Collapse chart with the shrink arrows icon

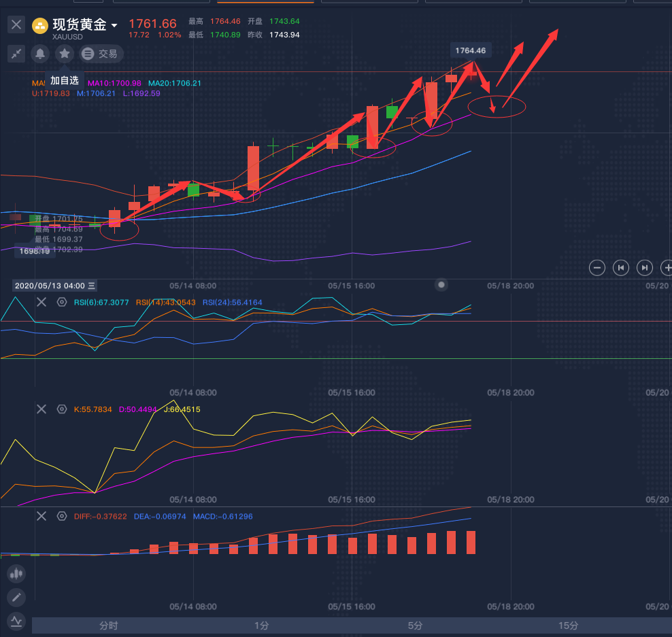tap(16, 54)
